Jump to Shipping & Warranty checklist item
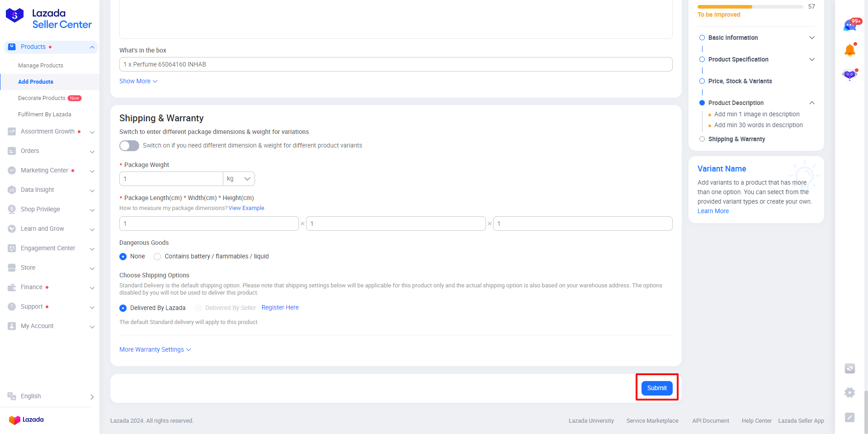 tap(736, 139)
